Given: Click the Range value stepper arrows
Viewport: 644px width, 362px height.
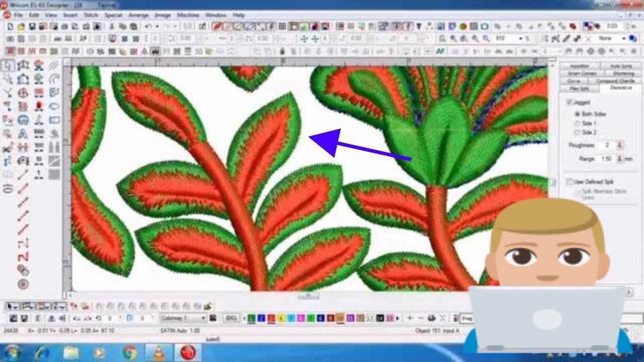Looking at the screenshot, I should click(619, 159).
